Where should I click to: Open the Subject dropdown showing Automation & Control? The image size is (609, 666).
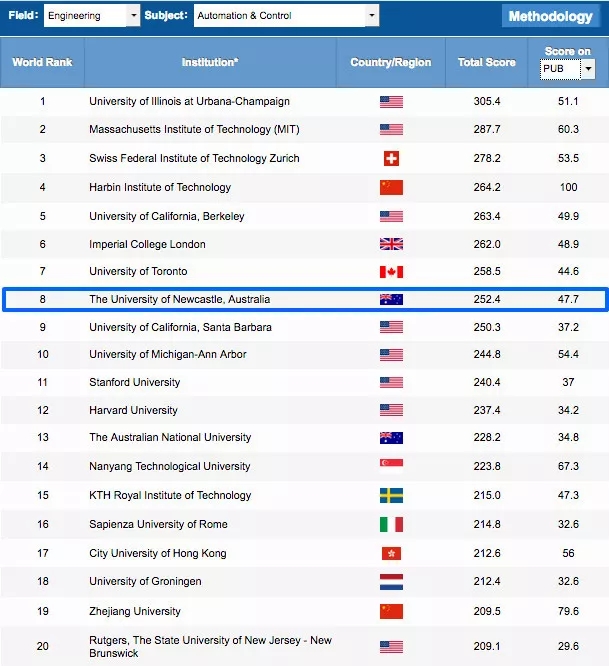coord(286,16)
